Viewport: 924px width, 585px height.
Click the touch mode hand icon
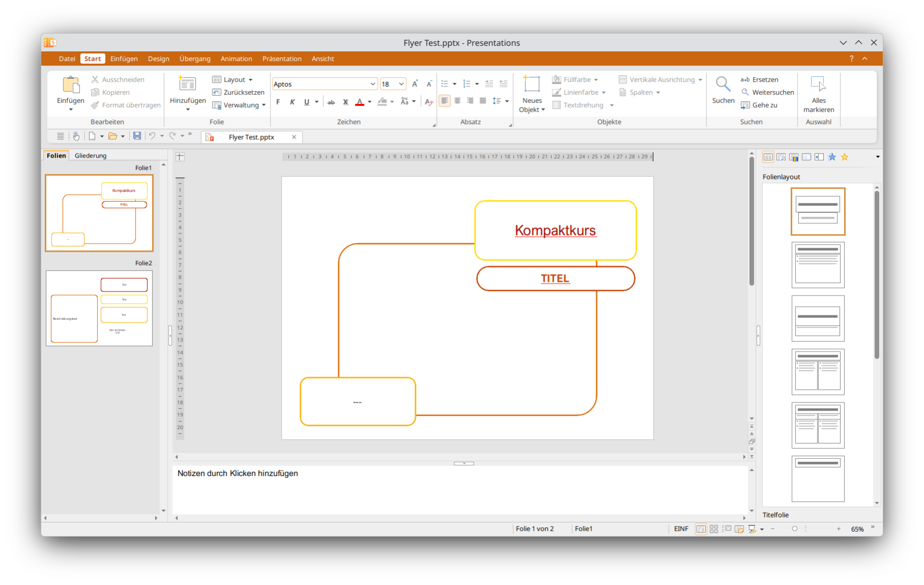pyautogui.click(x=76, y=136)
